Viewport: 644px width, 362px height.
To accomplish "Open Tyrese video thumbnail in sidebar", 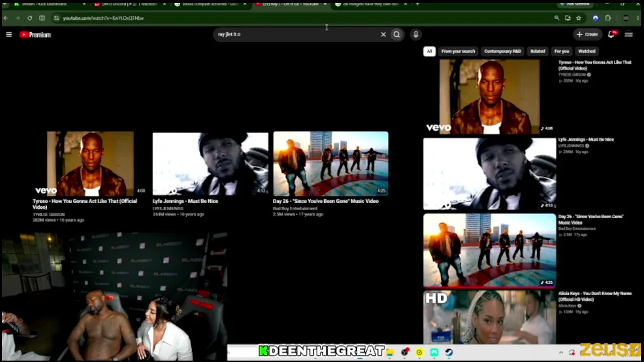I will click(490, 97).
